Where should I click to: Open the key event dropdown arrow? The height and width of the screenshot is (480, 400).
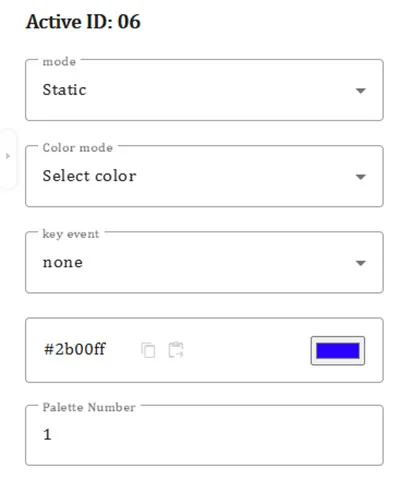[x=361, y=263]
